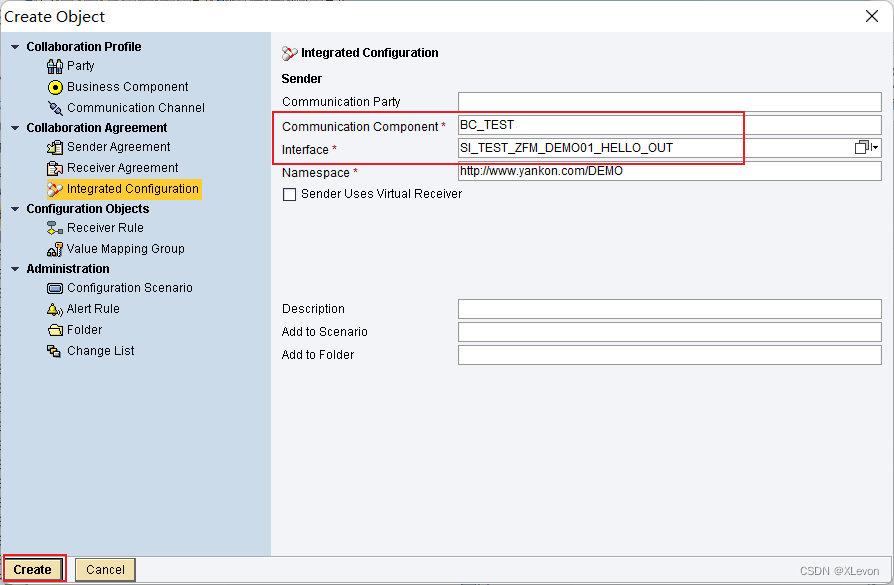
Task: Focus the Description field
Action: 669,309
